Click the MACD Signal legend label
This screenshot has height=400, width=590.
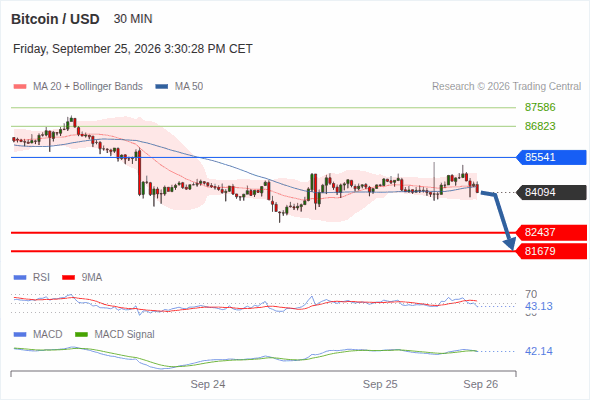click(124, 335)
